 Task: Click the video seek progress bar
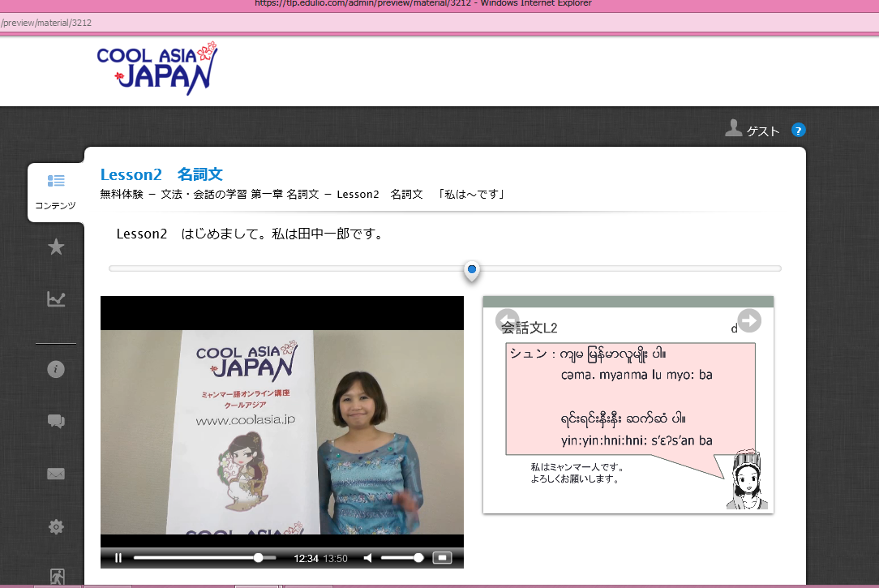click(203, 558)
